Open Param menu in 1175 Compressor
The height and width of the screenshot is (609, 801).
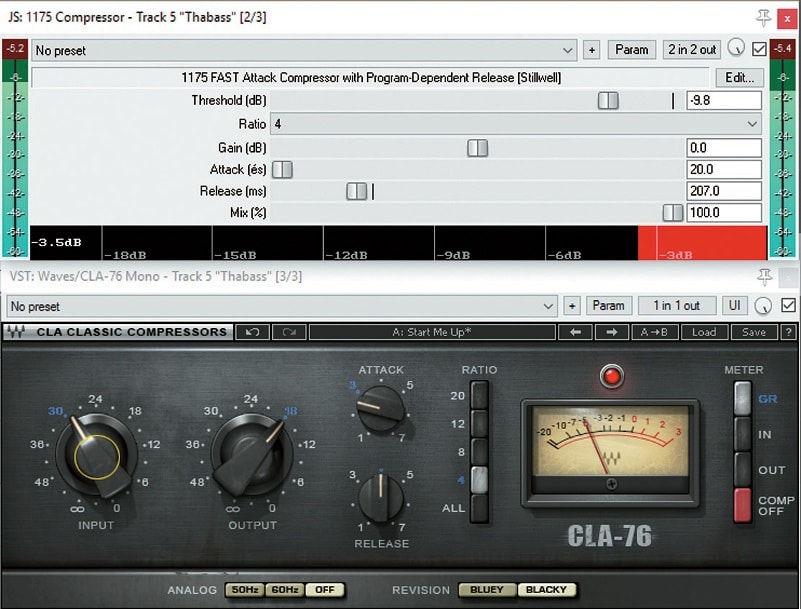pyautogui.click(x=631, y=50)
